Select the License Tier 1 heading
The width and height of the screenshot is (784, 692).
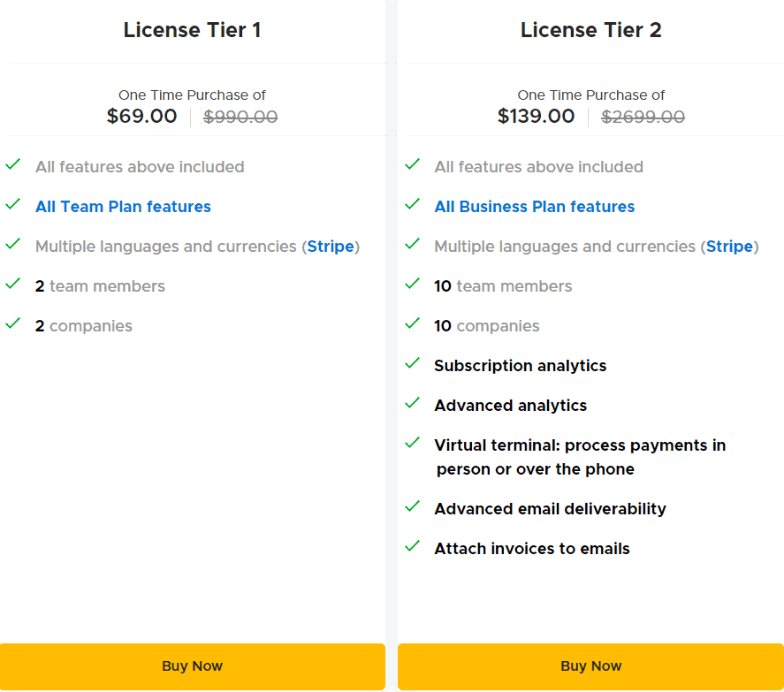point(192,30)
